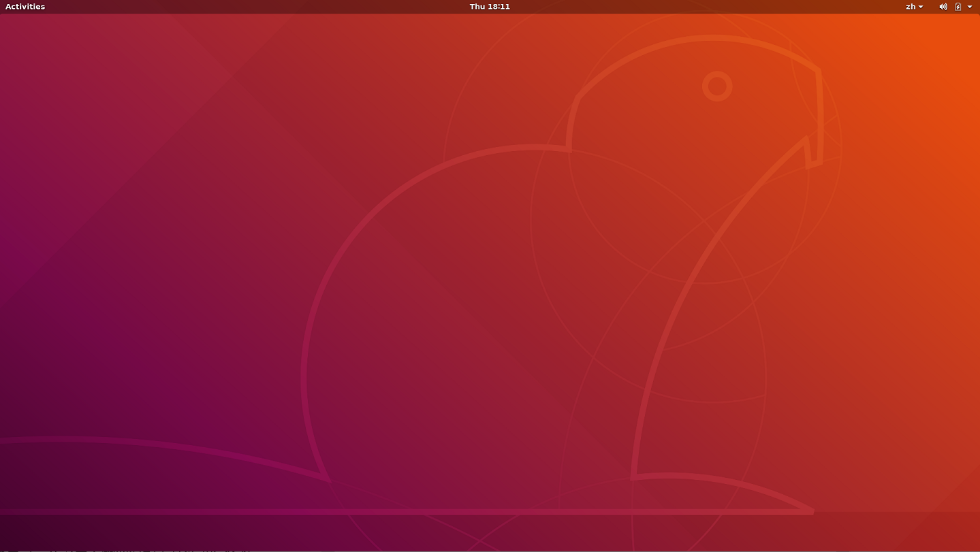Open the clock and calendar panel
980x552 pixels.
490,7
